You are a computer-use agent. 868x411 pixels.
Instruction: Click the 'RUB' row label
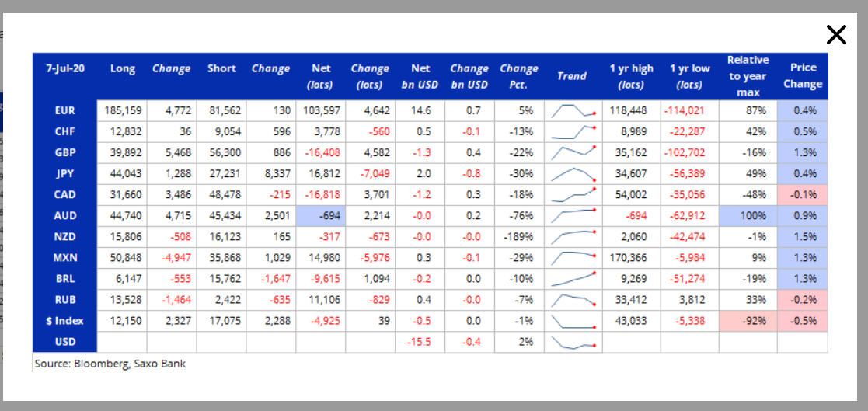(x=65, y=300)
